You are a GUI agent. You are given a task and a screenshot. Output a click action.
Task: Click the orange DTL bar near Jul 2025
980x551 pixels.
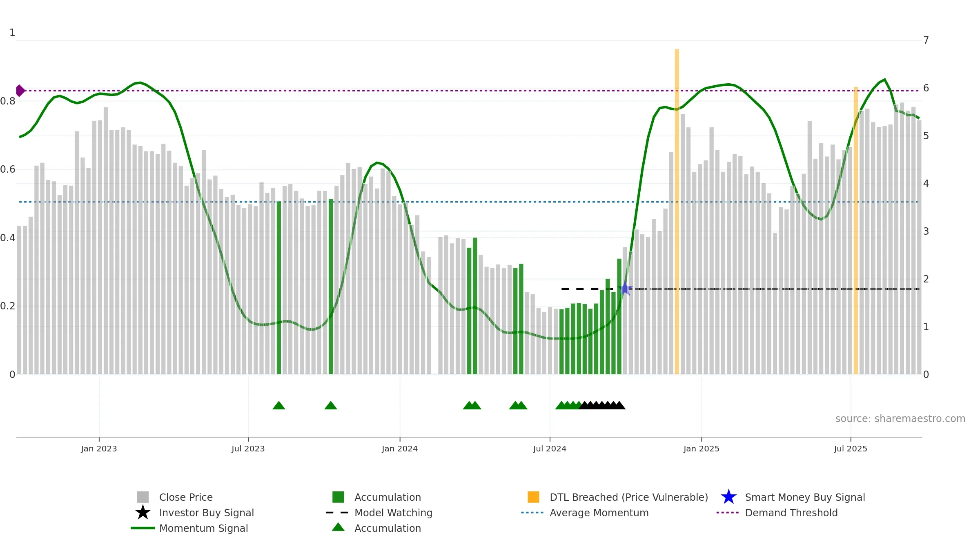(x=856, y=231)
